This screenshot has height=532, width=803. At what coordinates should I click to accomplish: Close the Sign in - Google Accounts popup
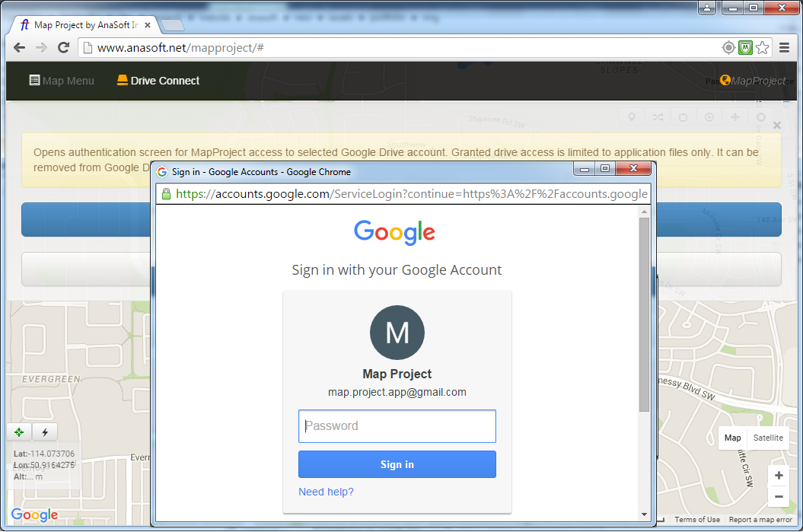[x=633, y=168]
